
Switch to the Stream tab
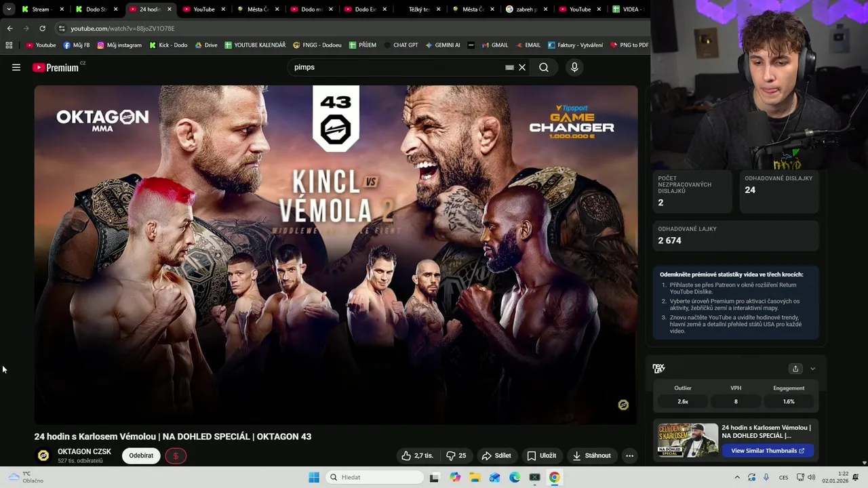pyautogui.click(x=43, y=9)
